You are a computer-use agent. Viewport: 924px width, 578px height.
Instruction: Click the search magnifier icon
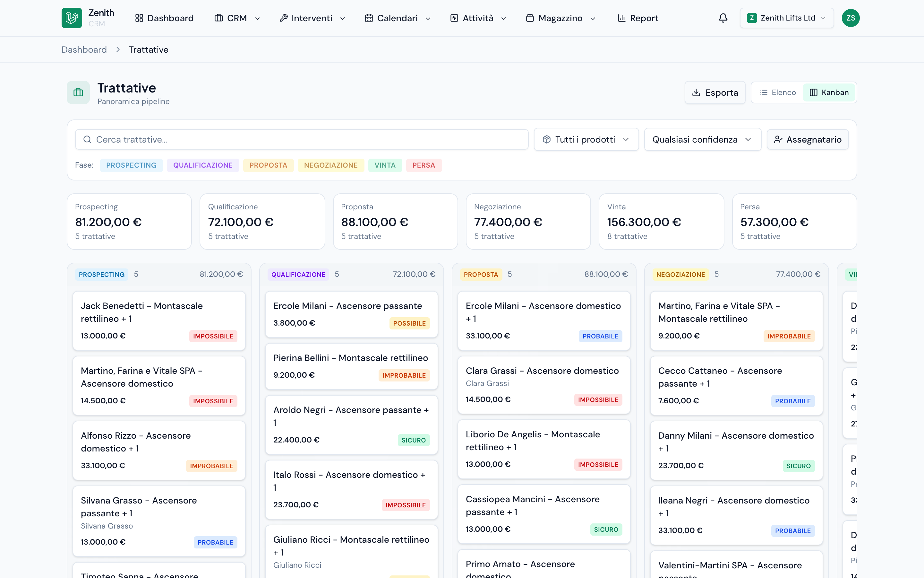pos(87,140)
